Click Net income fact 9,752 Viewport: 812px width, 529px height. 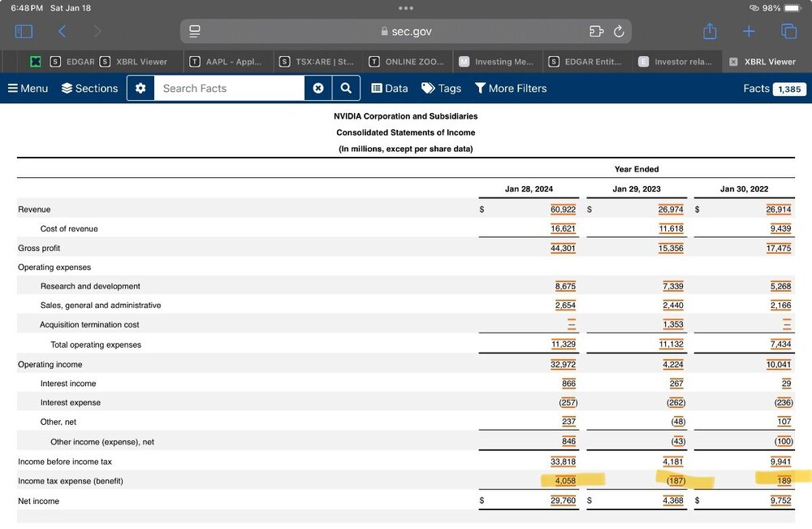[x=780, y=501]
